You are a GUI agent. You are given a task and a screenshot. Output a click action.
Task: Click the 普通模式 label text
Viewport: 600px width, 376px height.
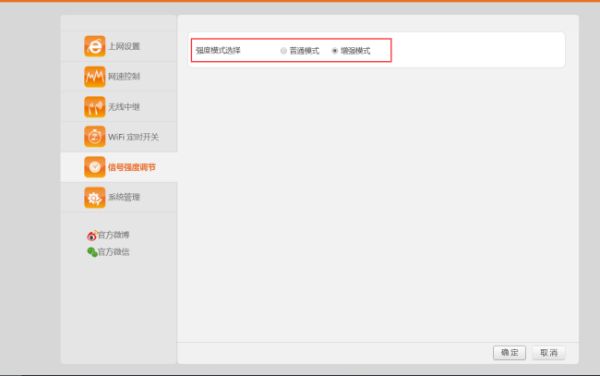(x=304, y=50)
